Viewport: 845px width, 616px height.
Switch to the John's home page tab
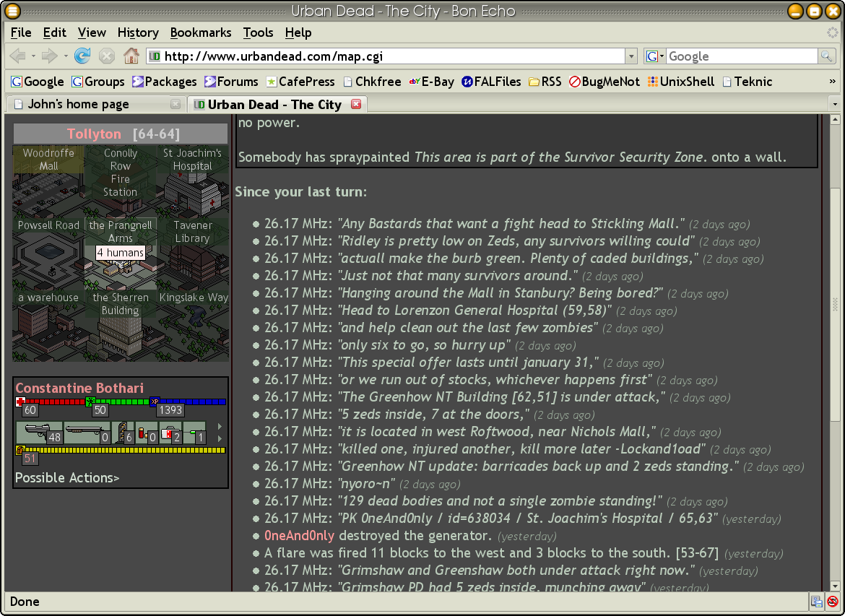[x=78, y=104]
